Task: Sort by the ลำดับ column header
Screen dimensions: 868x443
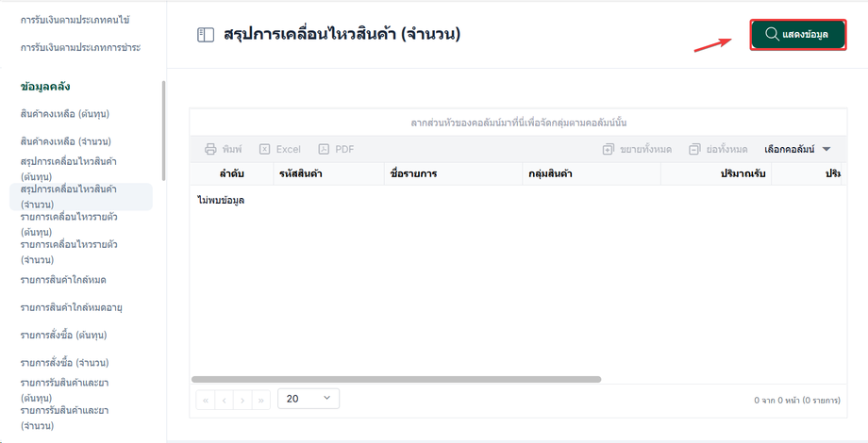Action: pyautogui.click(x=232, y=174)
